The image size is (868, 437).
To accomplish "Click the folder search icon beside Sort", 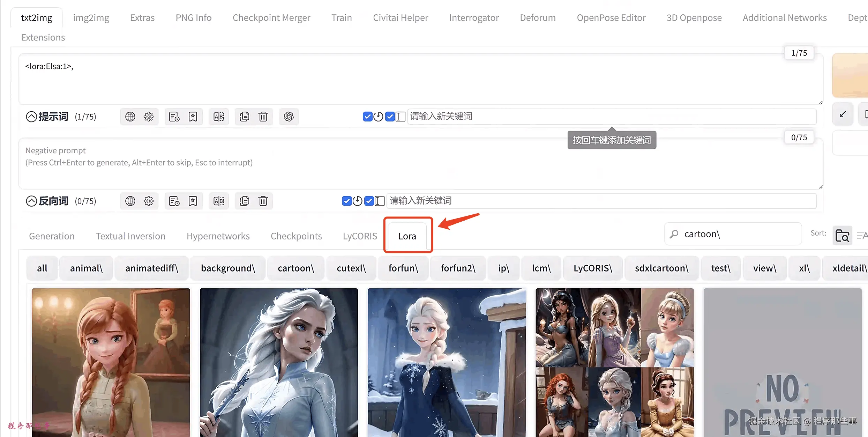I will click(842, 236).
